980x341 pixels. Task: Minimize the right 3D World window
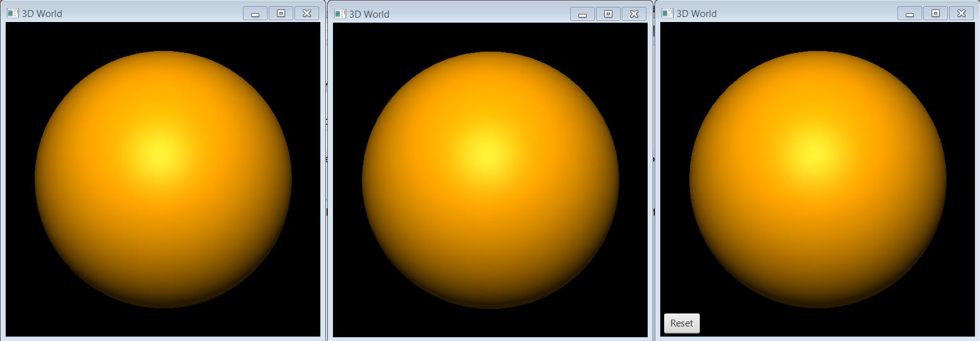(910, 14)
